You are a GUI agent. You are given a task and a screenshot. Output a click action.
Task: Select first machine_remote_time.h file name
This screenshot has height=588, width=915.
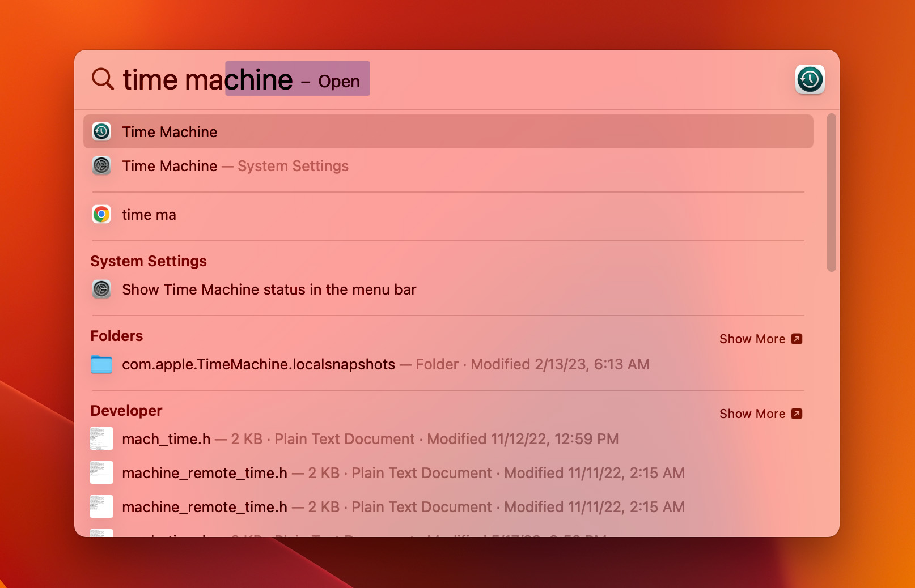click(205, 473)
